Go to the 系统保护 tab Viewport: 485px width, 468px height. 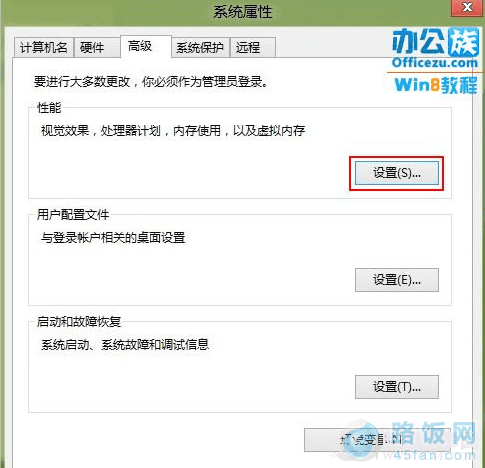click(x=200, y=48)
